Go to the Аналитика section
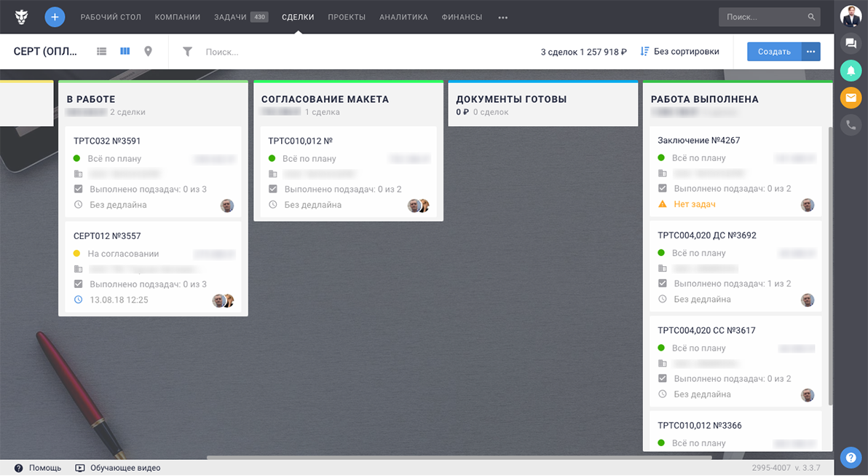Viewport: 868px width, 476px height. coord(403,17)
